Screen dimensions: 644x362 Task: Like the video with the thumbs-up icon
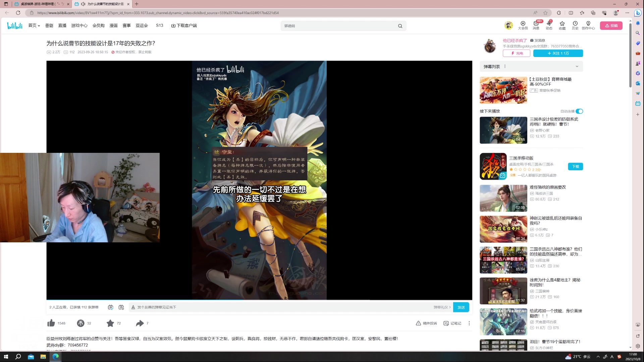click(51, 323)
